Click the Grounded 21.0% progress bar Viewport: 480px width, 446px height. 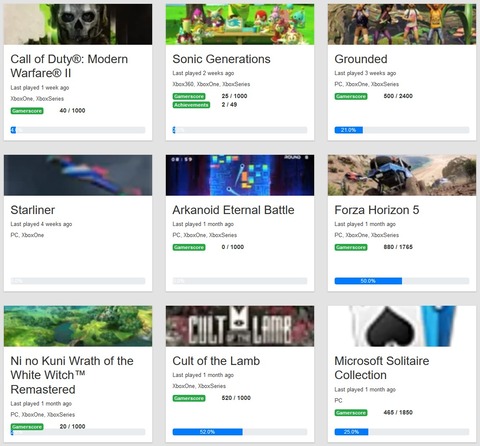coord(402,130)
